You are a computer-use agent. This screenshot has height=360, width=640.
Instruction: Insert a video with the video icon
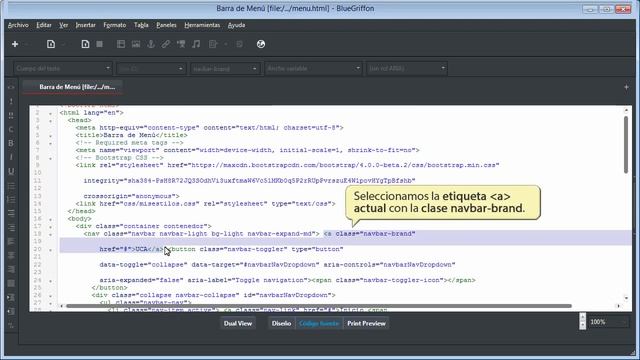click(x=181, y=44)
